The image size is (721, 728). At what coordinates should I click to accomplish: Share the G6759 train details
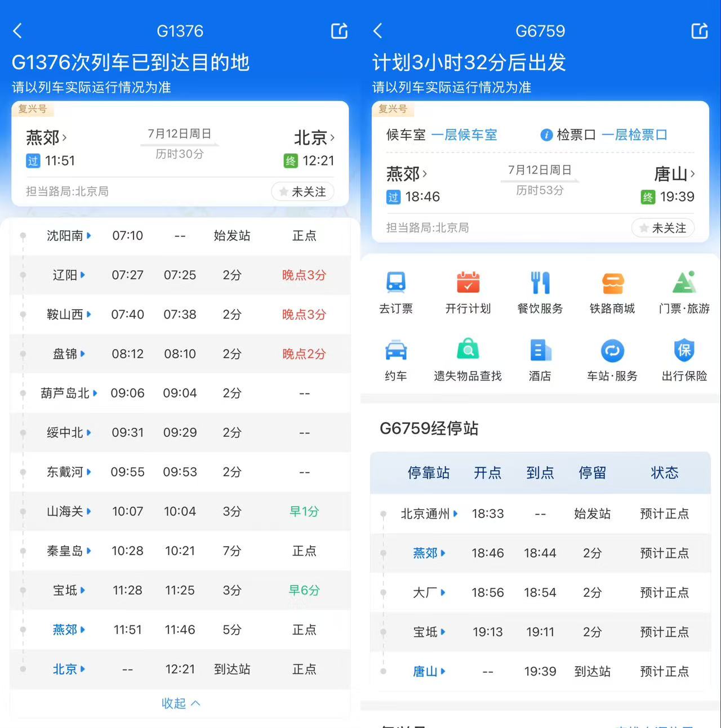click(700, 31)
